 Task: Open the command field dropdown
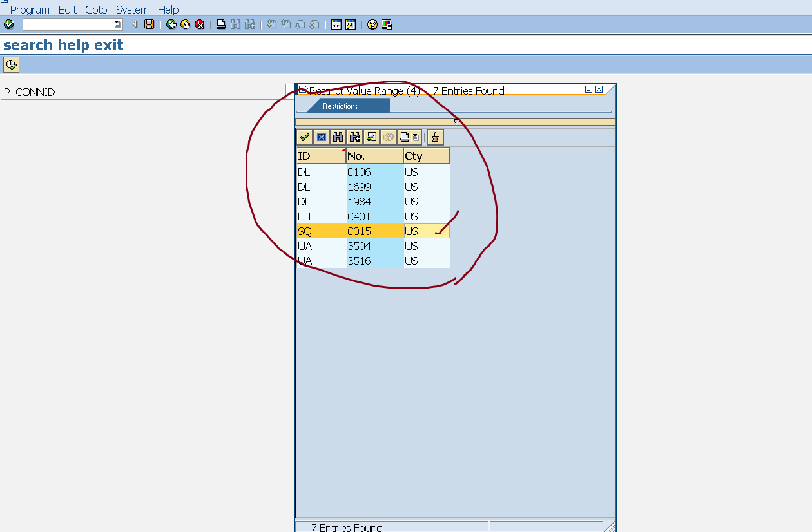coord(116,24)
